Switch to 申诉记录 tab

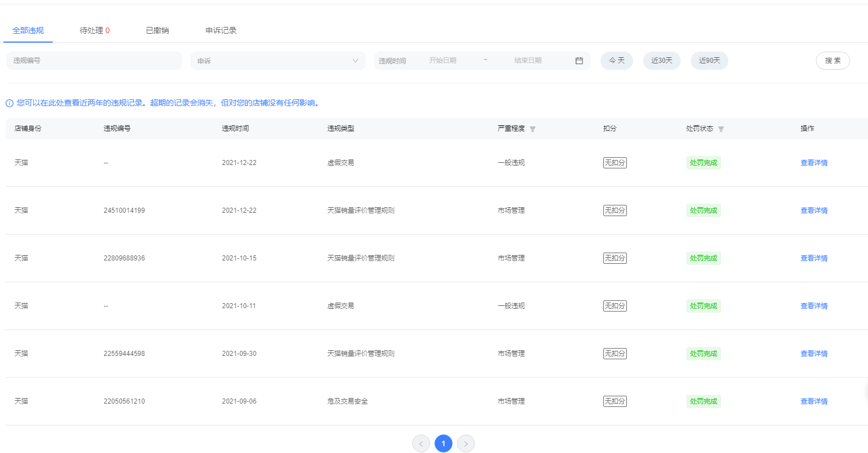coord(221,30)
